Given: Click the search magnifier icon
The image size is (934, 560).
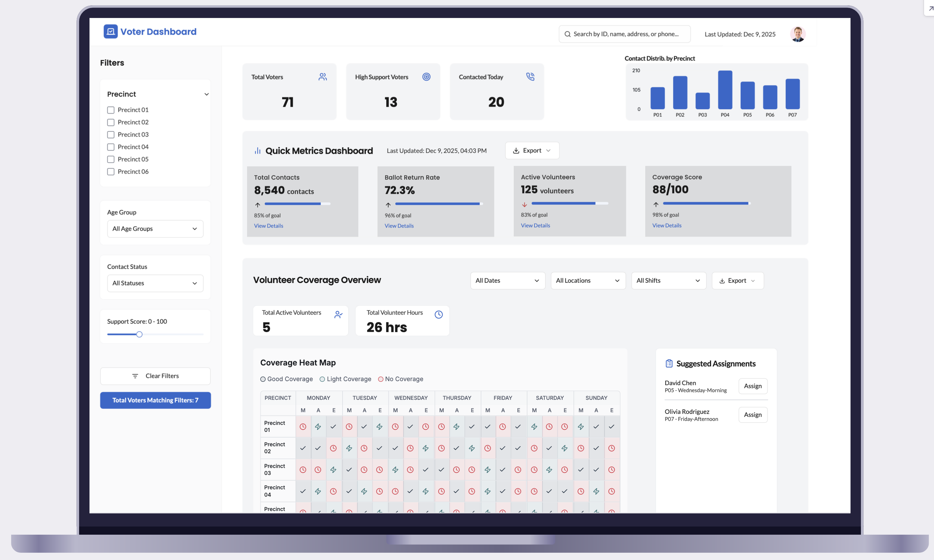Looking at the screenshot, I should coord(567,34).
